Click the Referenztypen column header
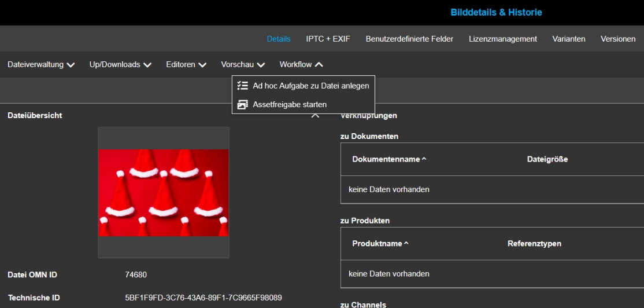The height and width of the screenshot is (308, 644). [x=534, y=244]
